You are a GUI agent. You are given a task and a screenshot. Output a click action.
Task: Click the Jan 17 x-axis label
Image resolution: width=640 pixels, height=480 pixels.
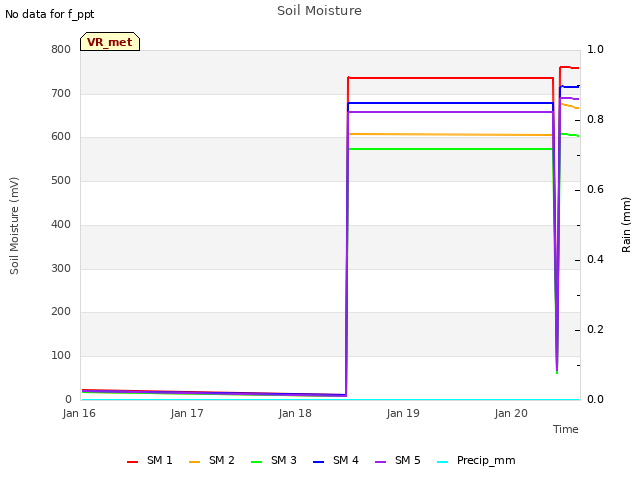187,413
